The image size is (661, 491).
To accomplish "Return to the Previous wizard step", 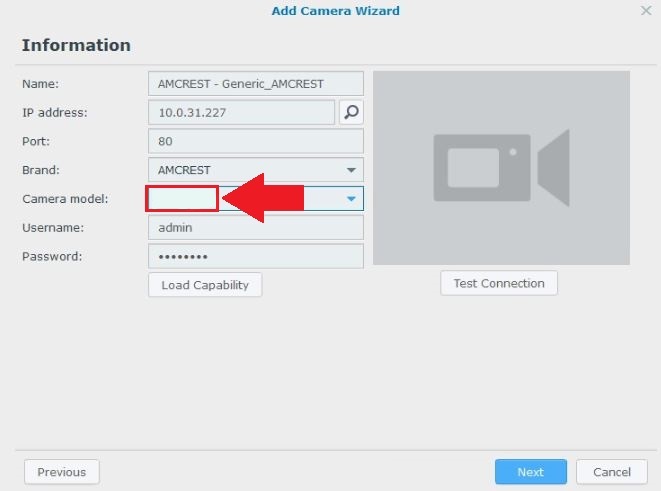I will point(62,472).
